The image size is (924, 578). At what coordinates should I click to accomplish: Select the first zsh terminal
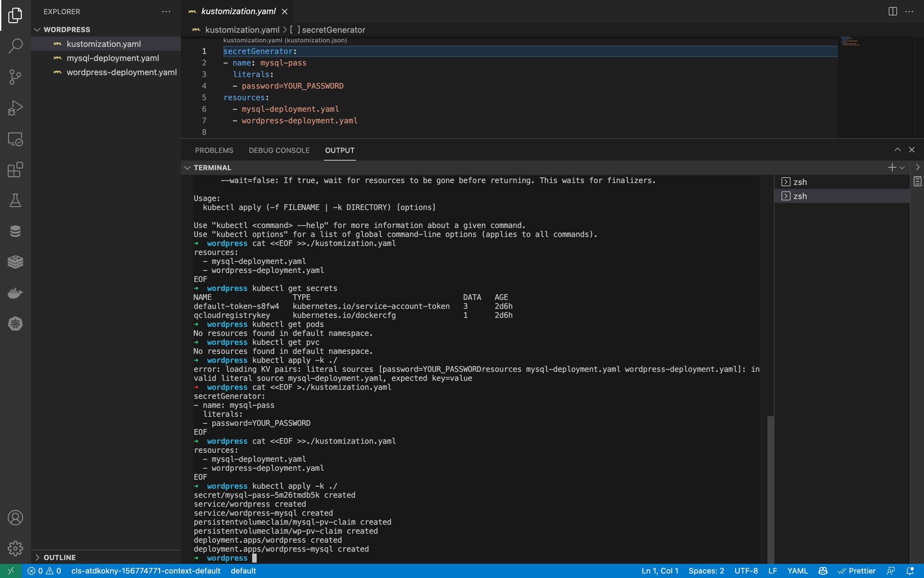(x=842, y=182)
